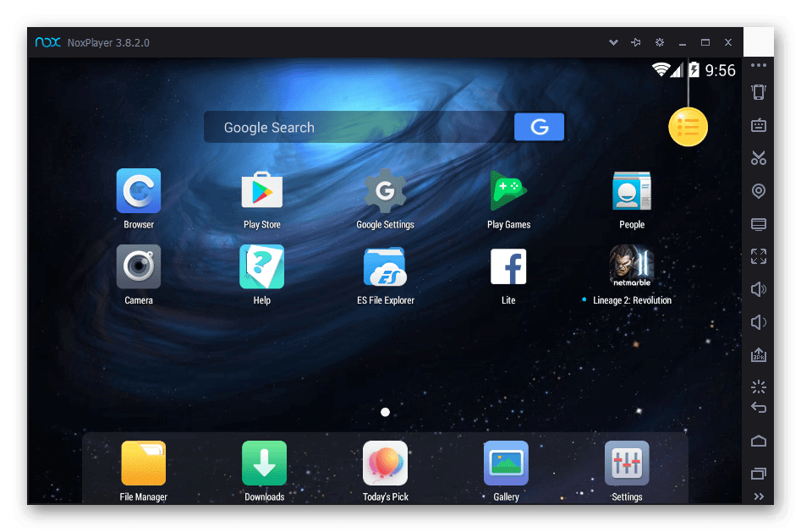Click the My Computer screen sidebar icon
The image size is (801, 532).
[758, 224]
